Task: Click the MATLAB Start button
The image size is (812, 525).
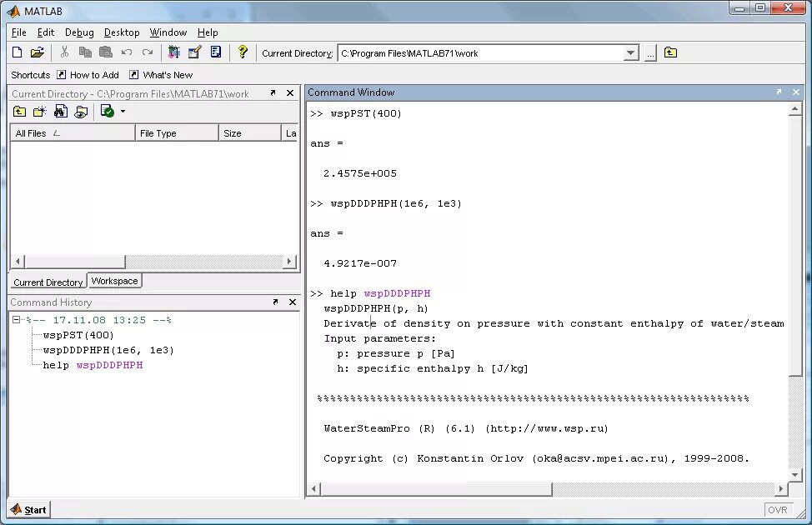Action: tap(29, 509)
